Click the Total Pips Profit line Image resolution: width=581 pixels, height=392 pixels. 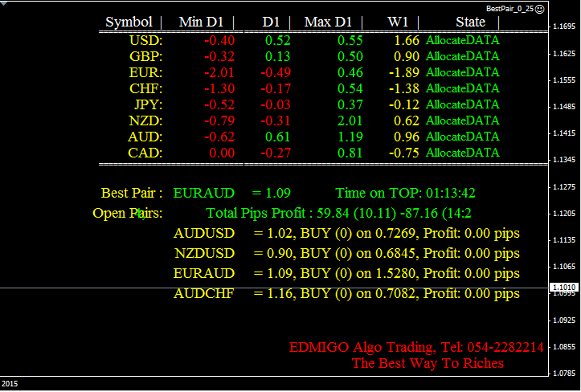[338, 213]
